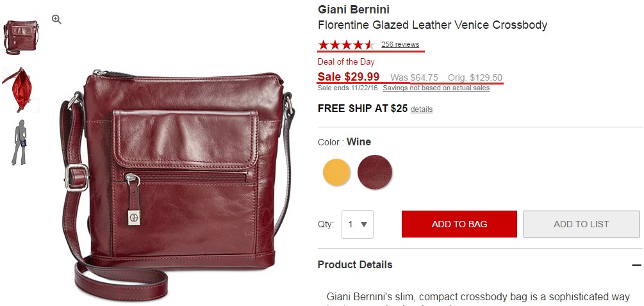This screenshot has height=306, width=644.
Task: Select the open bag interior thumbnail
Action: [21, 89]
